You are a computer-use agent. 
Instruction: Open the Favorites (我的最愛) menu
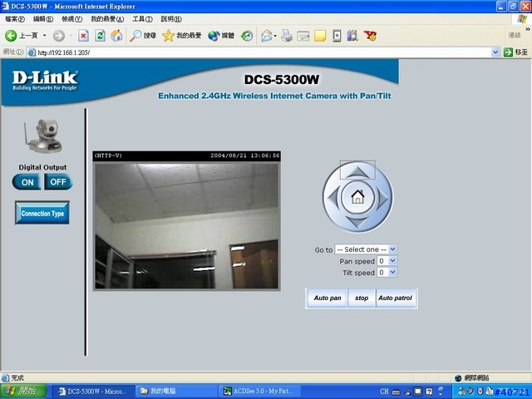coord(107,19)
